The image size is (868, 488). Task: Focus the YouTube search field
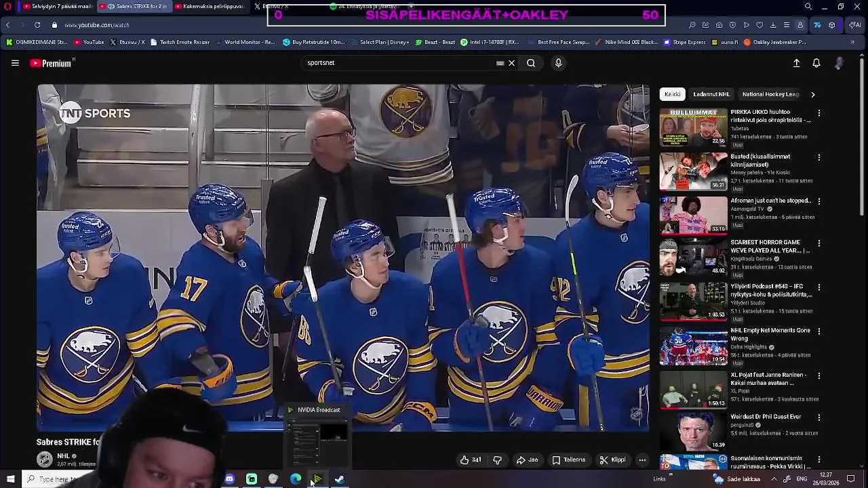click(400, 63)
